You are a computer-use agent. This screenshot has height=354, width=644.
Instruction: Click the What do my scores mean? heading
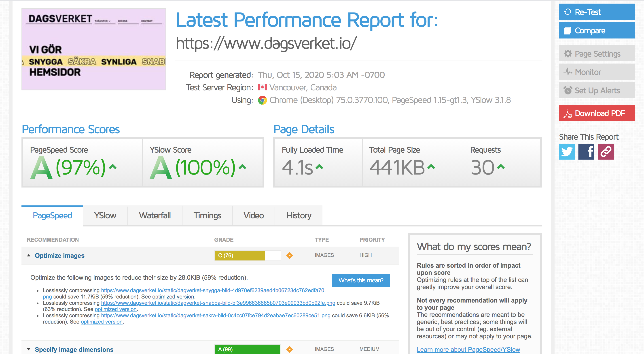point(474,246)
